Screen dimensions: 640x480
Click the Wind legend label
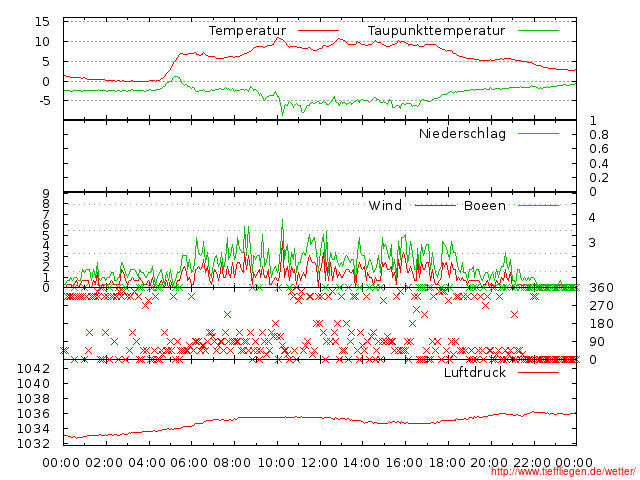click(x=385, y=205)
